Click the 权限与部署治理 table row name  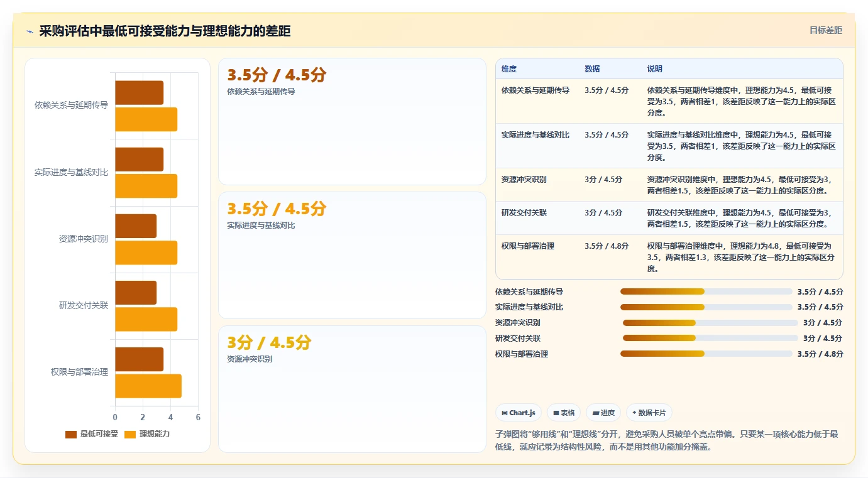tap(528, 246)
